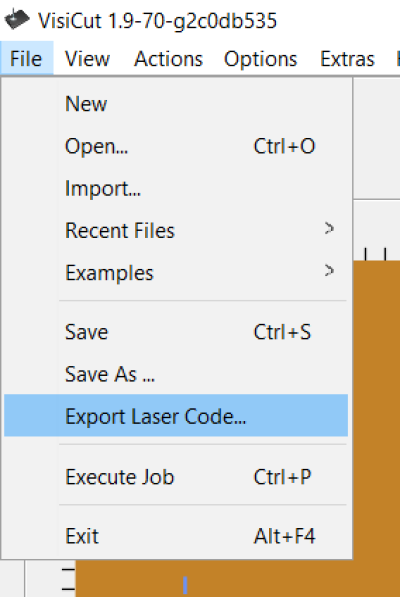Close the open File menu header
Viewport: 400px width, 597px height.
tap(26, 59)
